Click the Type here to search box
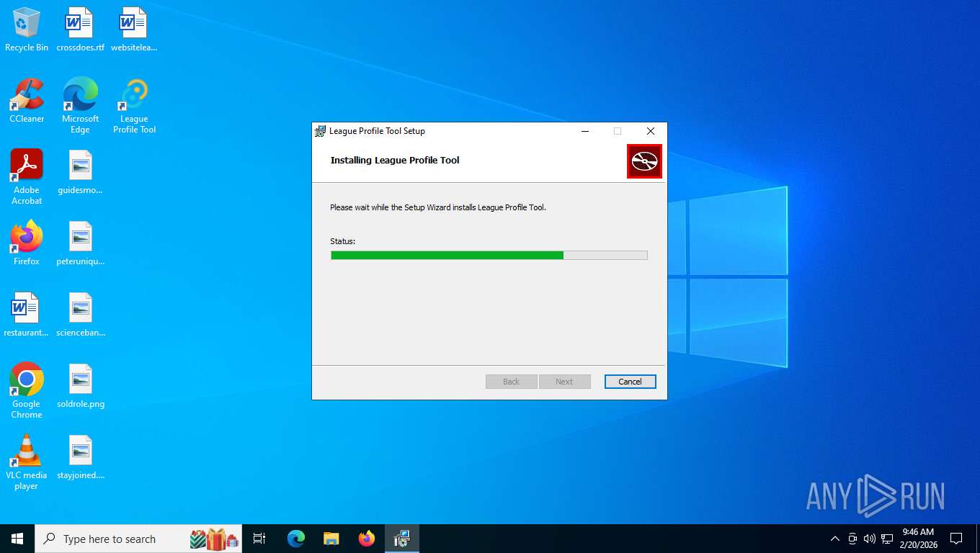980x553 pixels. pos(138,539)
